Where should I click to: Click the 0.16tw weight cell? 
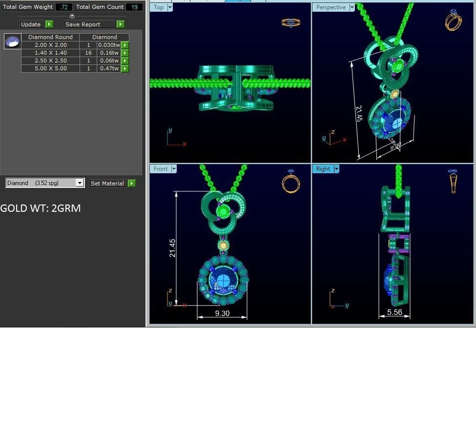point(109,53)
